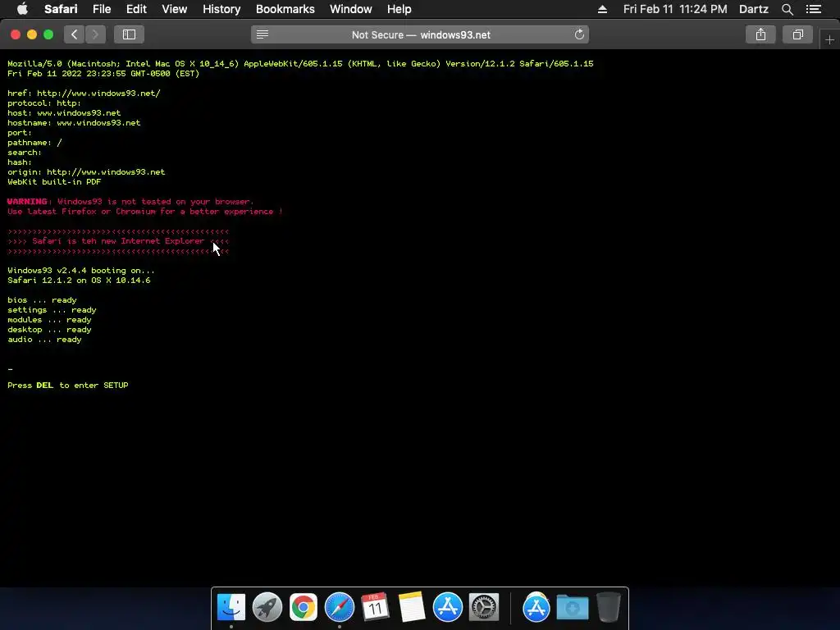
Task: Open App Store icon left of System Preferences
Action: click(447, 607)
